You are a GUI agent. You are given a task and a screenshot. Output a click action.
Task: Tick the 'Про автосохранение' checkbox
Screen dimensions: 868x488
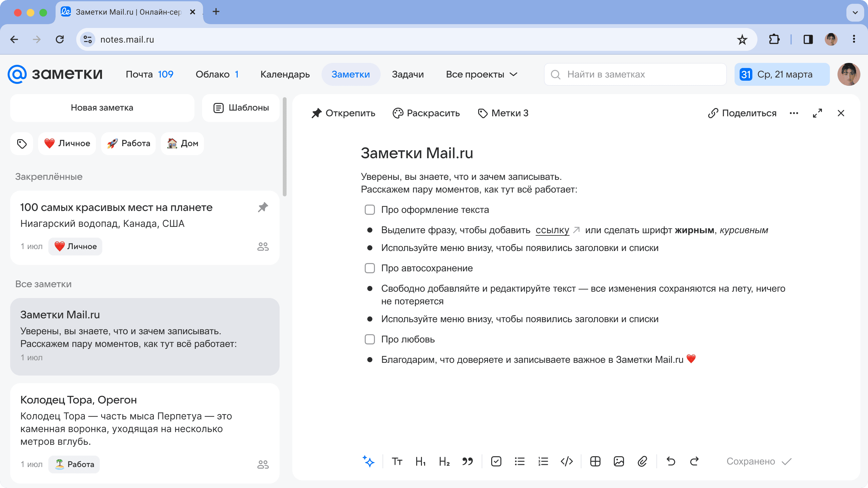tap(370, 268)
